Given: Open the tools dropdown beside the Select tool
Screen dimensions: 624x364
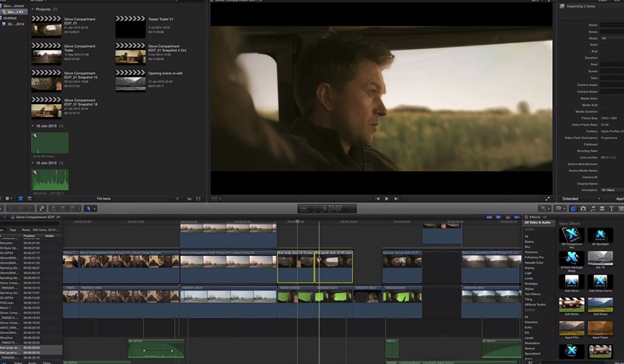Looking at the screenshot, I should click(x=95, y=208).
